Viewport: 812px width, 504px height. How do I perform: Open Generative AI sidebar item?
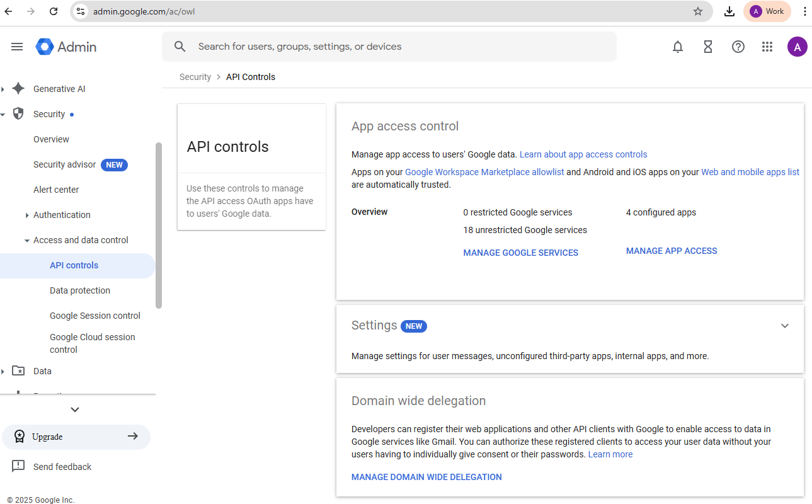[59, 89]
